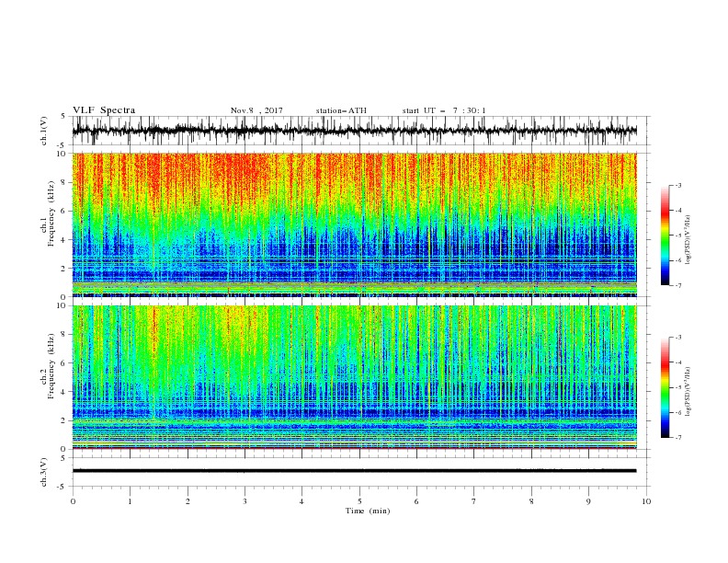728x563 pixels.
Task: Select the "start UT = 7 :30: 1" text
Action: click(444, 110)
